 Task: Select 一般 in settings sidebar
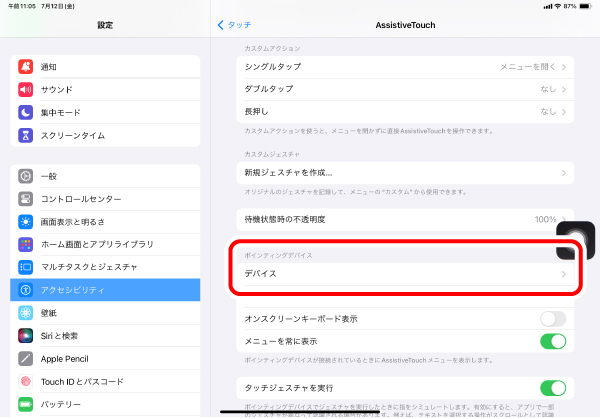click(105, 176)
